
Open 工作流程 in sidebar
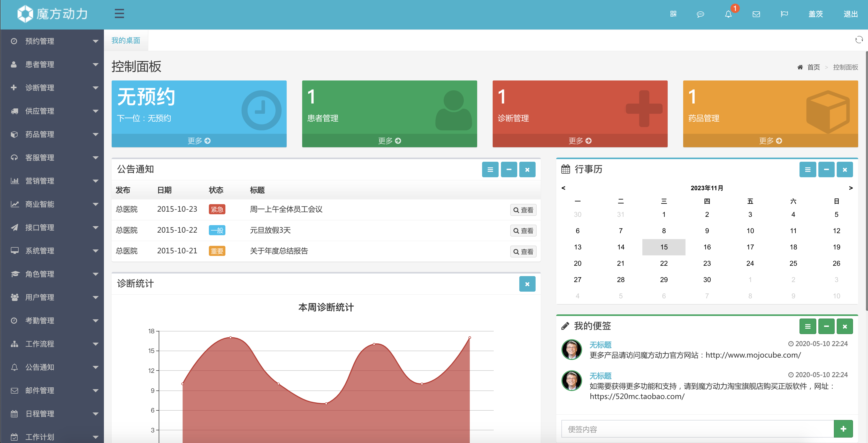(x=52, y=344)
